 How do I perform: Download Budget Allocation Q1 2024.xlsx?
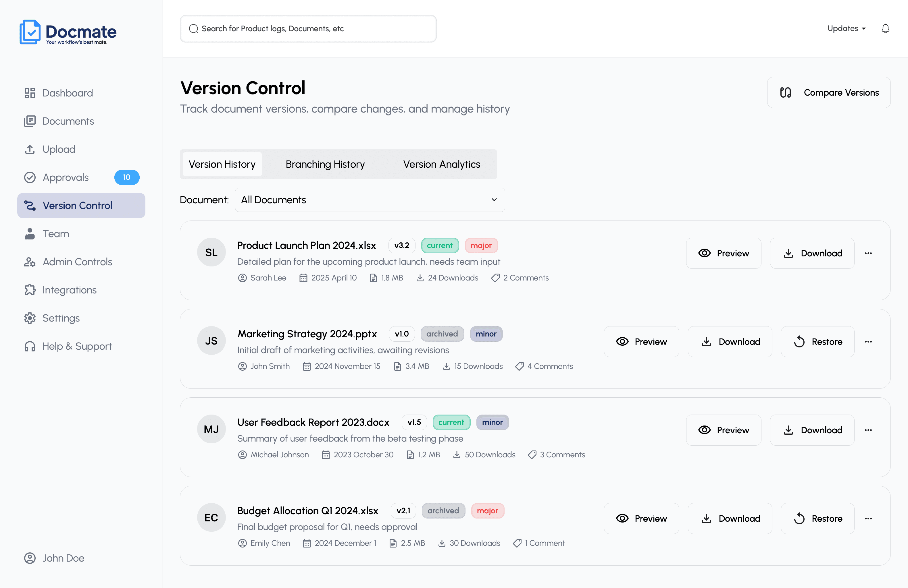(x=730, y=519)
